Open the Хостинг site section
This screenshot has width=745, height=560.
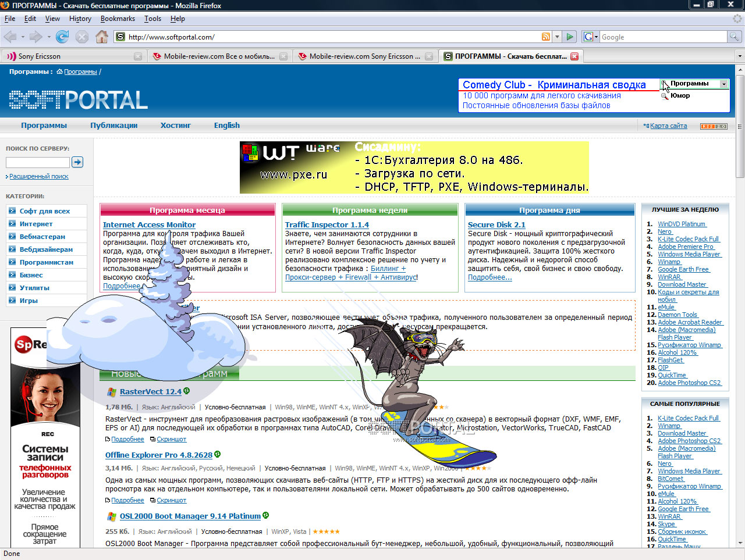click(x=176, y=126)
